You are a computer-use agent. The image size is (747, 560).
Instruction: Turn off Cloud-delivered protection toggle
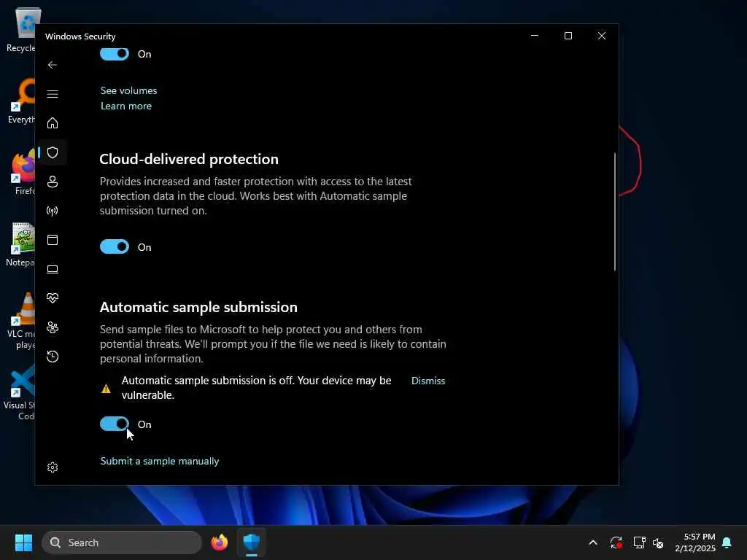pos(115,246)
